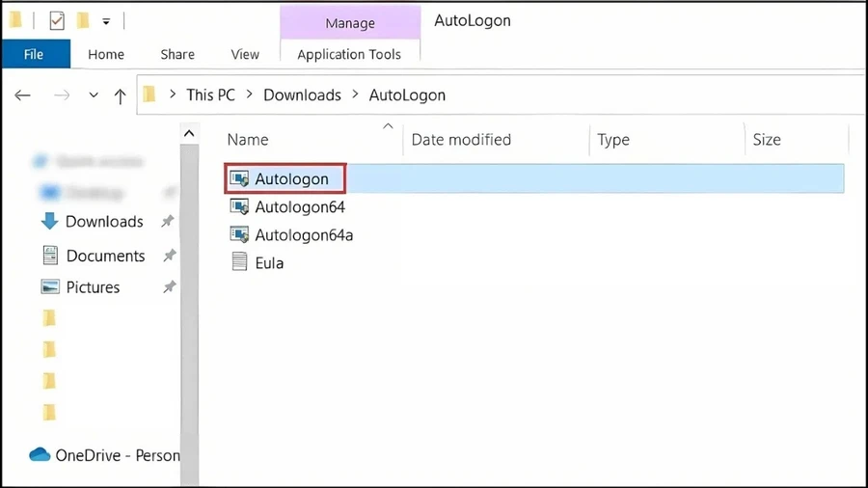Expand the chevron after This PC
Image resolution: width=868 pixels, height=488 pixels.
click(250, 95)
